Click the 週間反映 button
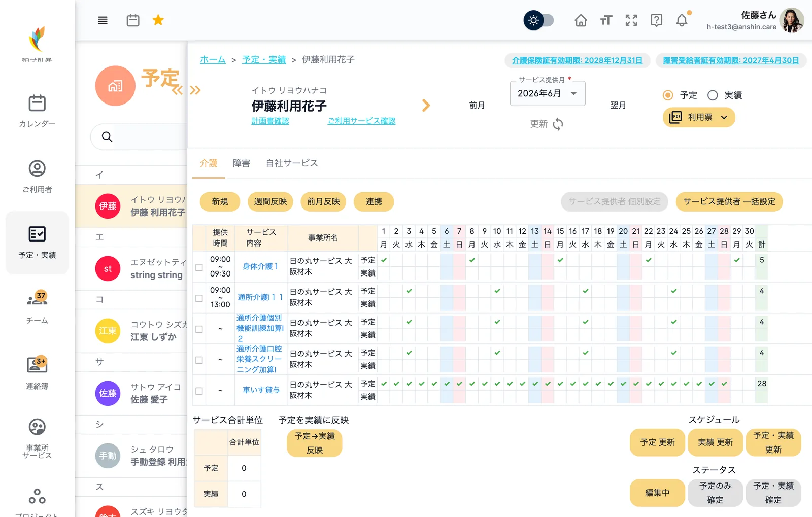This screenshot has height=517, width=812. coord(270,202)
